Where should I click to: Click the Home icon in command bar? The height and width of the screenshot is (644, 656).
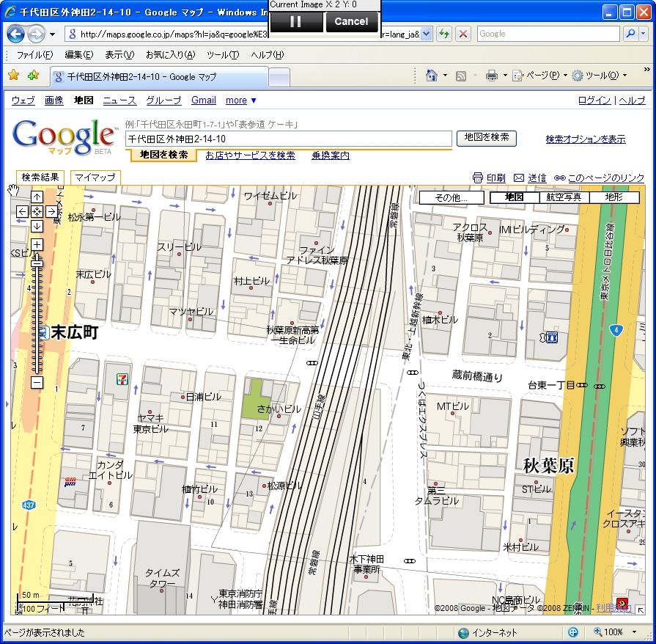pyautogui.click(x=431, y=76)
